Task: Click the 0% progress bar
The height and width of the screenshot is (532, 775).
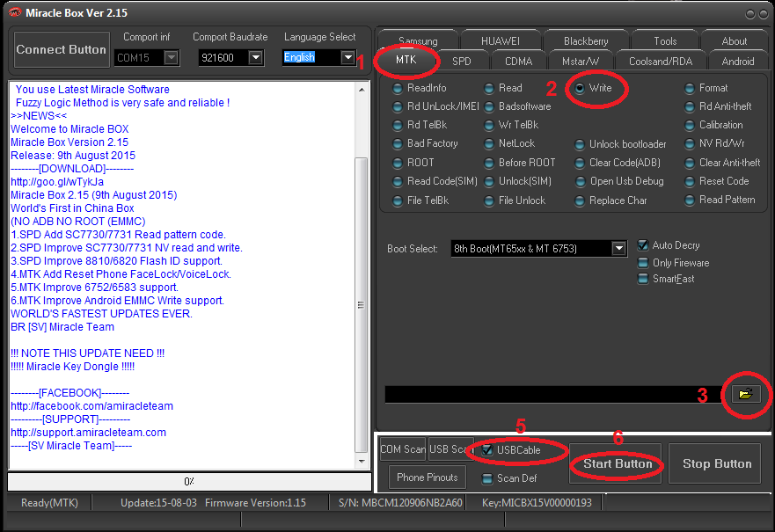Action: coord(189,481)
